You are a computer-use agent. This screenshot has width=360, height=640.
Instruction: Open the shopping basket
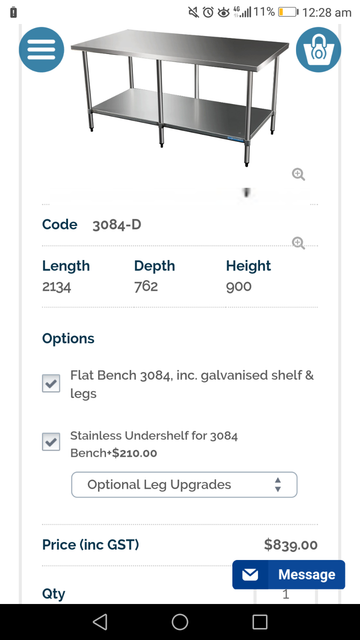(318, 49)
